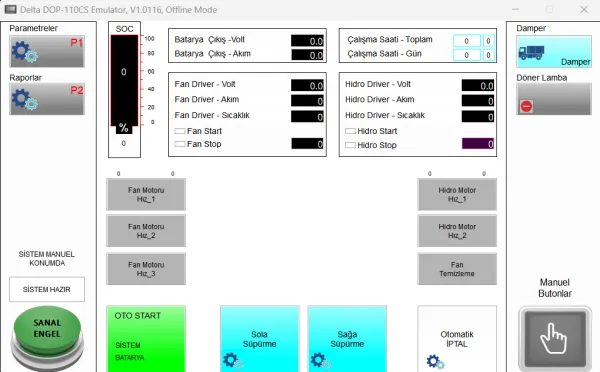Click the Manuel Butonlar label

pyautogui.click(x=555, y=288)
